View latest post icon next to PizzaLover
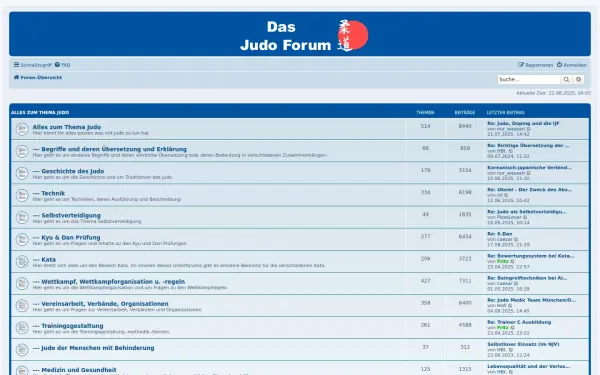Viewport: 600px width, 375px height. pos(525,217)
